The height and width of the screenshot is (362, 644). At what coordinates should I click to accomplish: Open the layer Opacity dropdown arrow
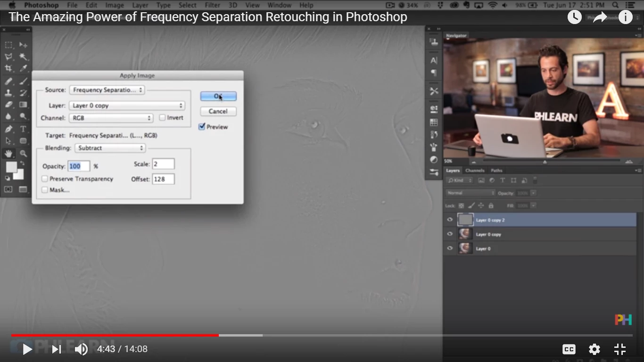point(533,193)
